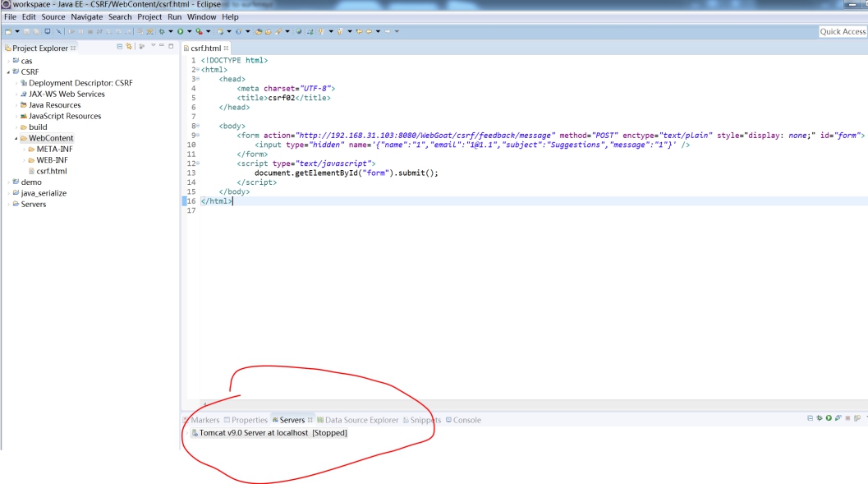Image resolution: width=868 pixels, height=484 pixels.
Task: Open the Run menu
Action: (174, 17)
